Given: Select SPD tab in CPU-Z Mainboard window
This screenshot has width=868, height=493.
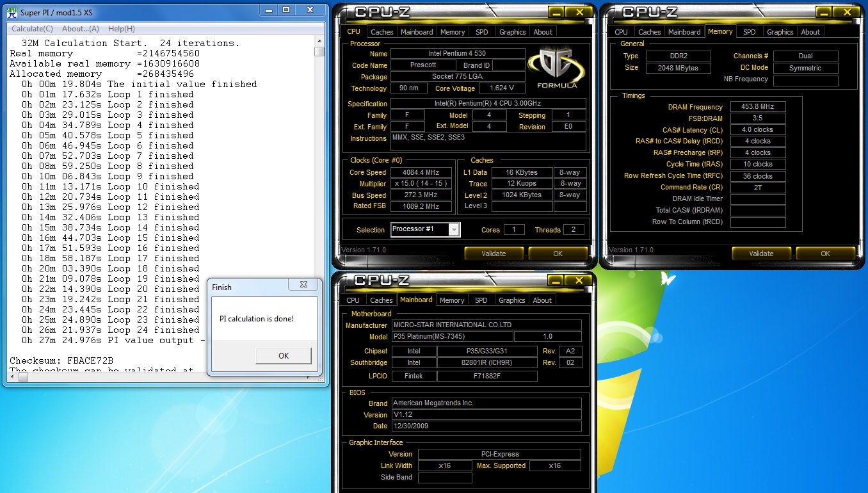Looking at the screenshot, I should pyautogui.click(x=481, y=300).
